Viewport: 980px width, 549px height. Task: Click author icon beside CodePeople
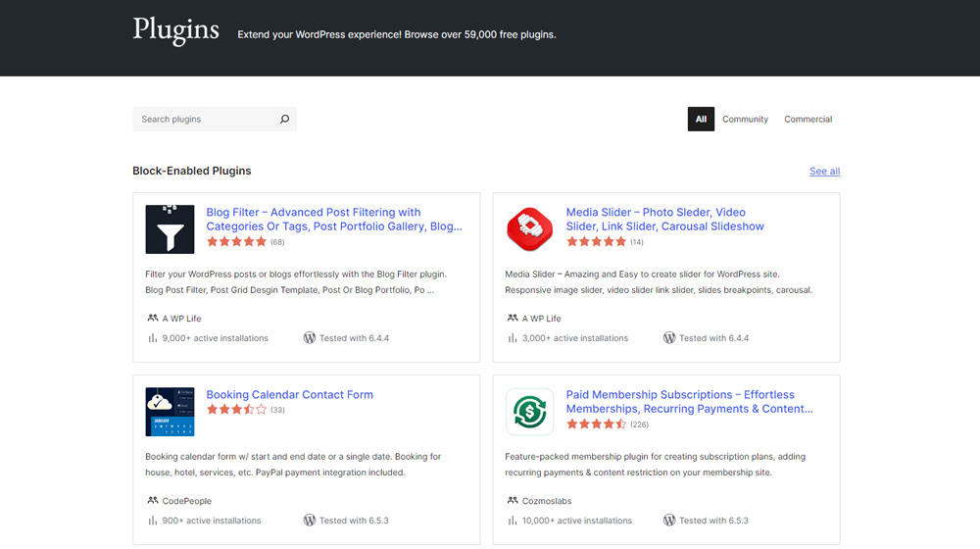point(153,501)
